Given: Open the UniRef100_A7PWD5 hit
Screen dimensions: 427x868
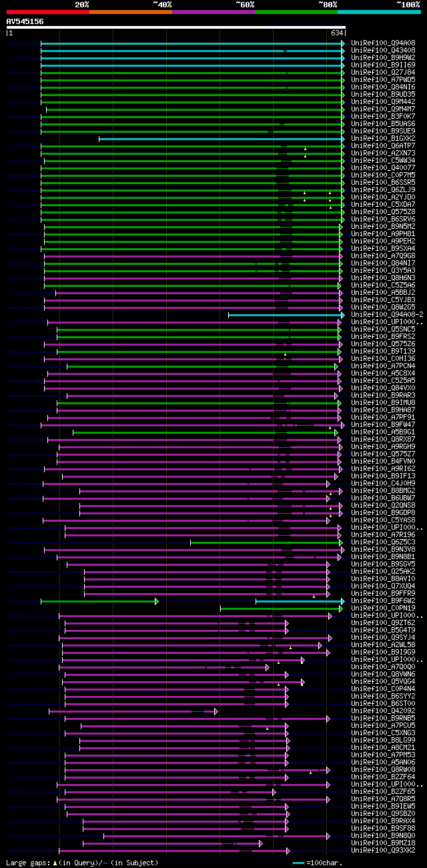Looking at the screenshot, I should click(x=383, y=79).
